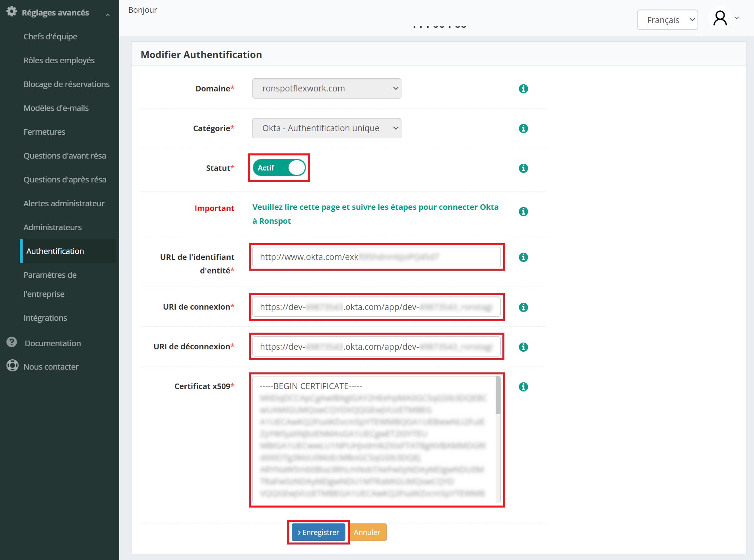Select Modèles d'e-mails menu item
Image resolution: width=754 pixels, height=560 pixels.
click(x=56, y=108)
